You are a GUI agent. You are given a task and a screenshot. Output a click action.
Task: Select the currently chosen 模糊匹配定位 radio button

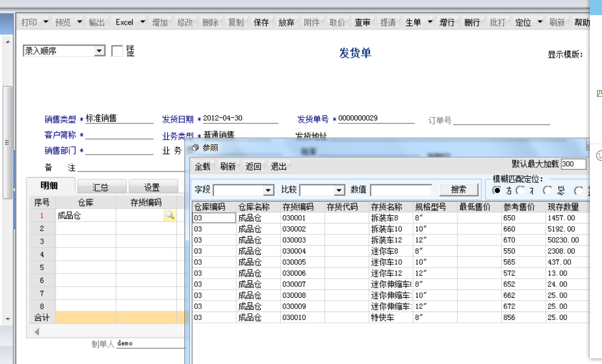497,190
